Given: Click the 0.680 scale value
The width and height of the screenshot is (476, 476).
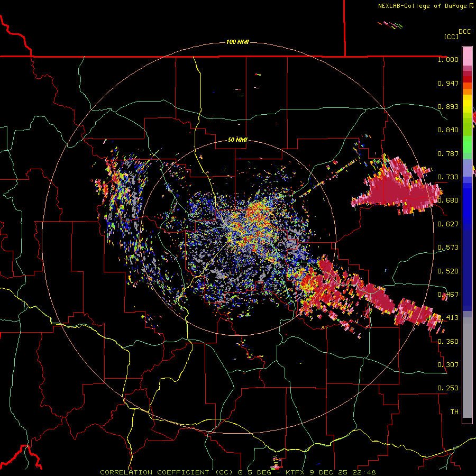Looking at the screenshot, I should (x=448, y=200).
